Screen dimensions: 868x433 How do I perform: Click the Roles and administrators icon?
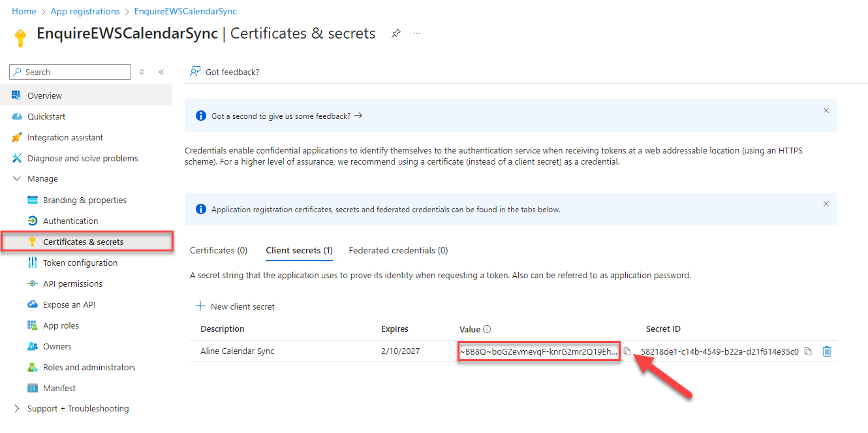point(32,367)
